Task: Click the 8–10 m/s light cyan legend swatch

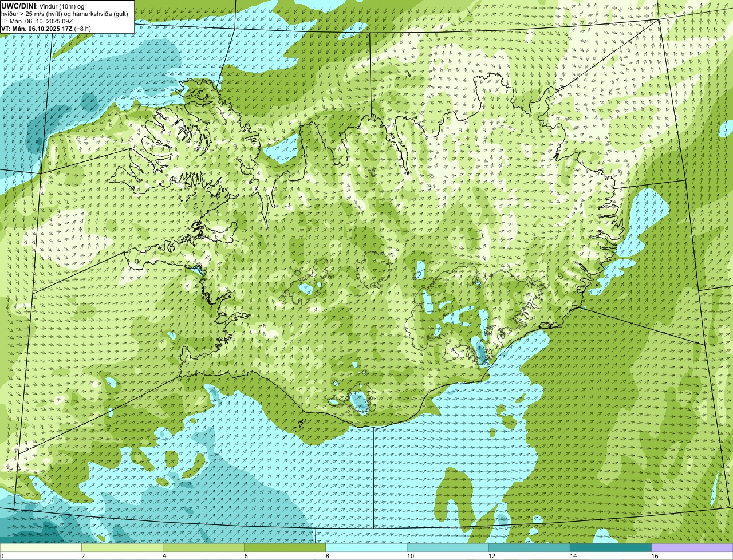Action: [366, 548]
